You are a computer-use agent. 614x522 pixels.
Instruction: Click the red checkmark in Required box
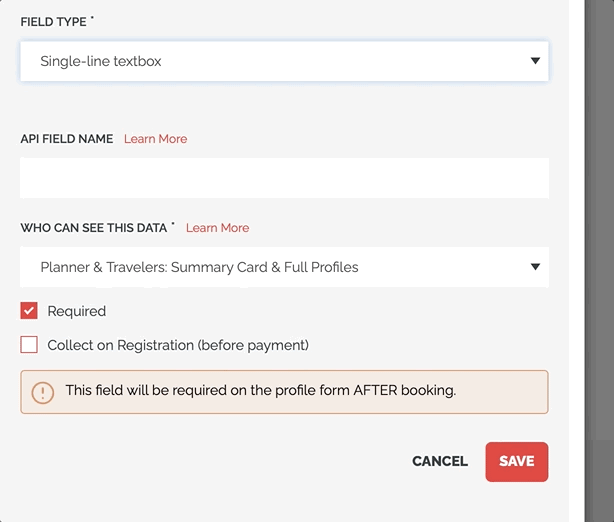(x=29, y=311)
